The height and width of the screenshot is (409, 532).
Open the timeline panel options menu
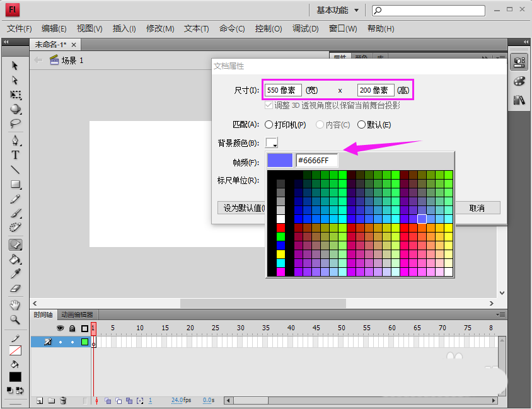500,314
